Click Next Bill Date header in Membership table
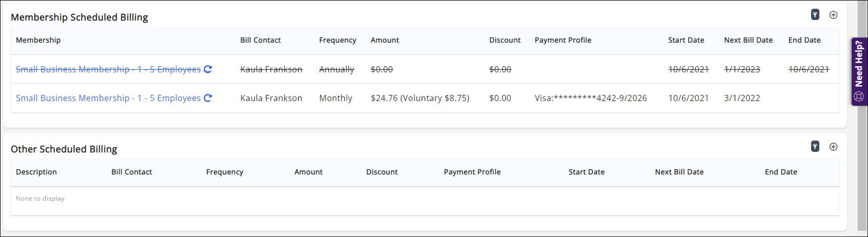This screenshot has height=237, width=868. click(748, 40)
